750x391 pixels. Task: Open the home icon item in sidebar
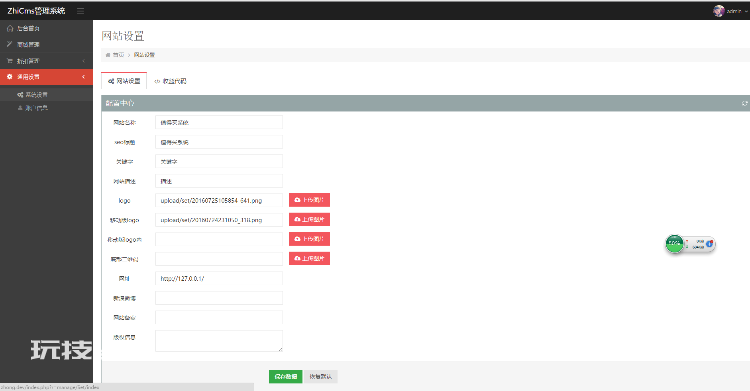(x=46, y=28)
